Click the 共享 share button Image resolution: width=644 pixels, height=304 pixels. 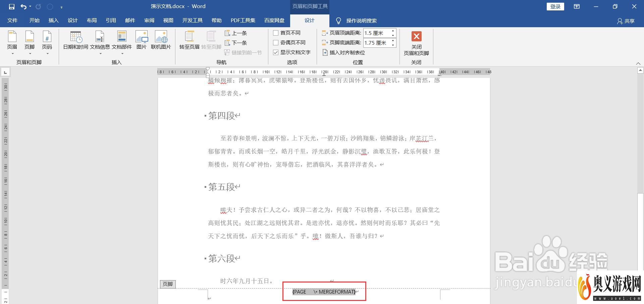click(x=626, y=21)
